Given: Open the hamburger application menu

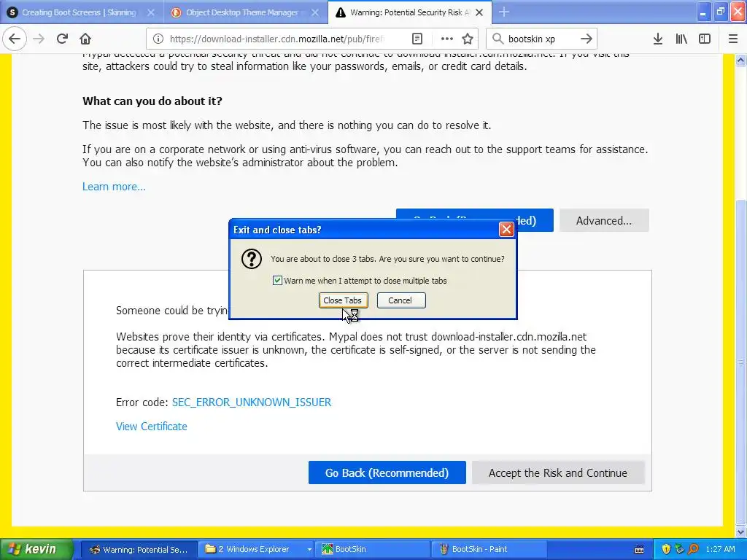Looking at the screenshot, I should point(733,39).
